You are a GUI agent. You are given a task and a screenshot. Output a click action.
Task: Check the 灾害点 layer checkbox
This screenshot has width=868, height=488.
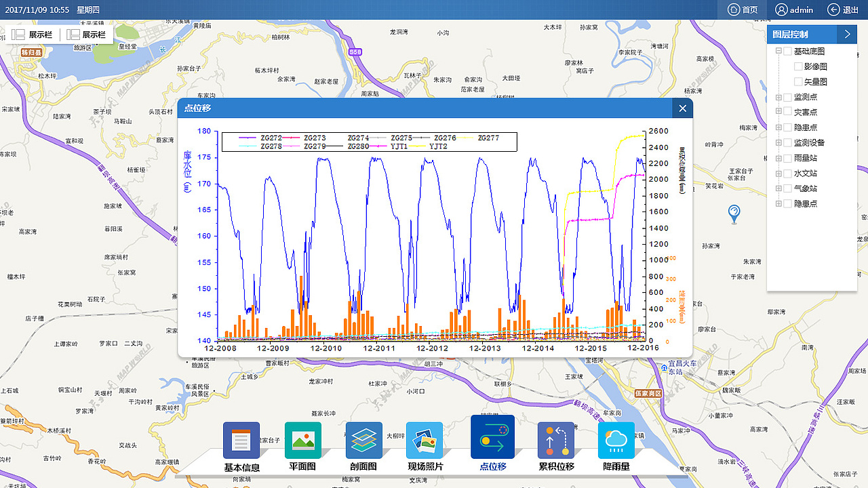[x=788, y=113]
